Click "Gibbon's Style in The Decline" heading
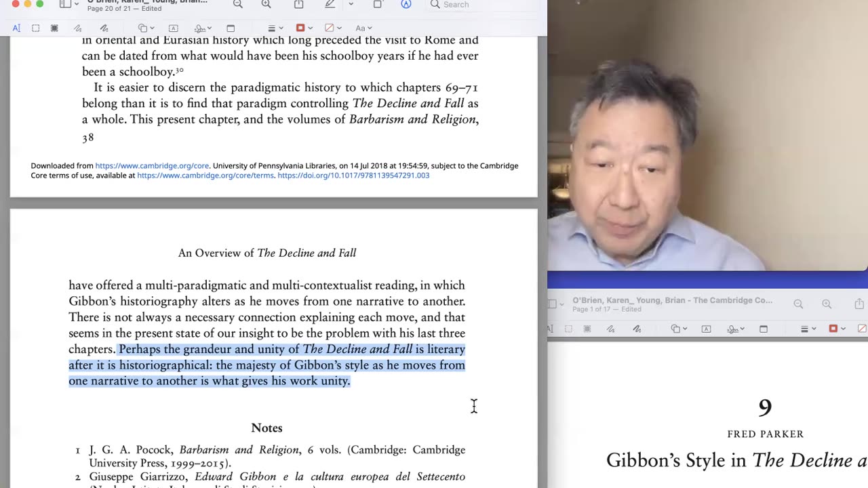 pos(736,460)
